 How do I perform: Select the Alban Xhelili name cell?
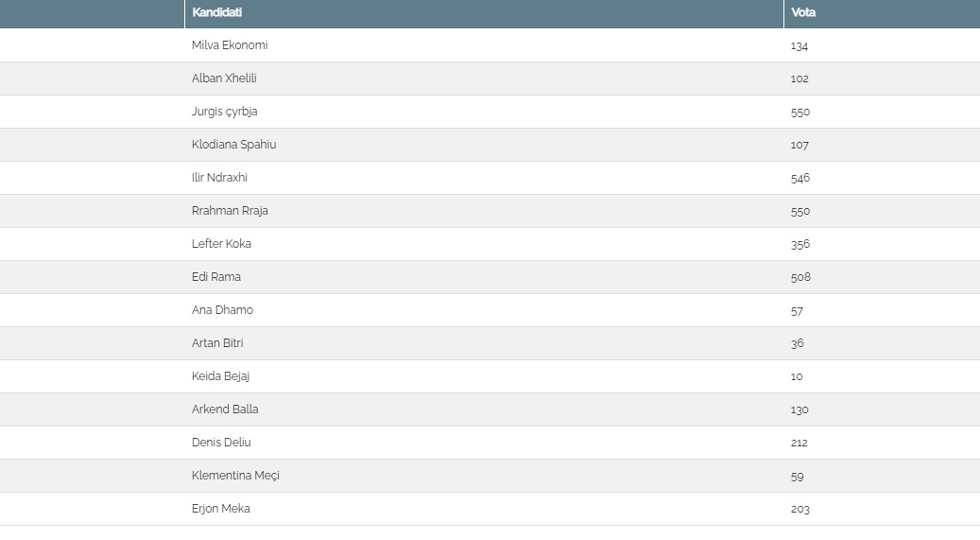click(x=224, y=78)
